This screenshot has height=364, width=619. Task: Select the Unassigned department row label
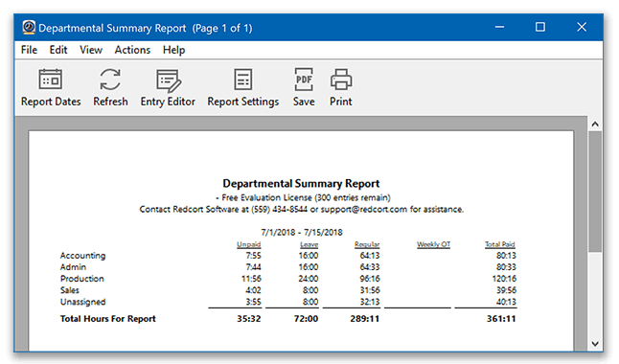(83, 302)
